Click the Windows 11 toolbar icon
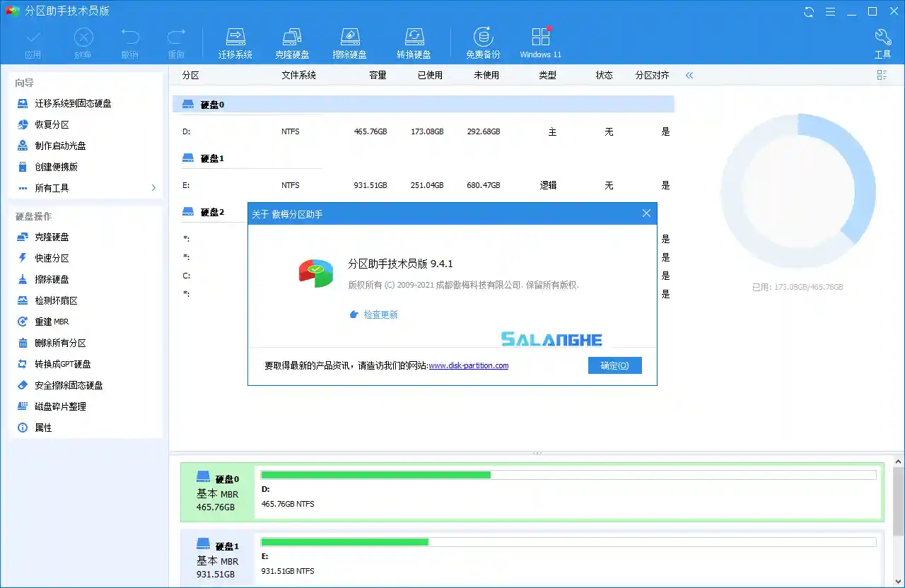Image resolution: width=905 pixels, height=588 pixels. pyautogui.click(x=540, y=40)
